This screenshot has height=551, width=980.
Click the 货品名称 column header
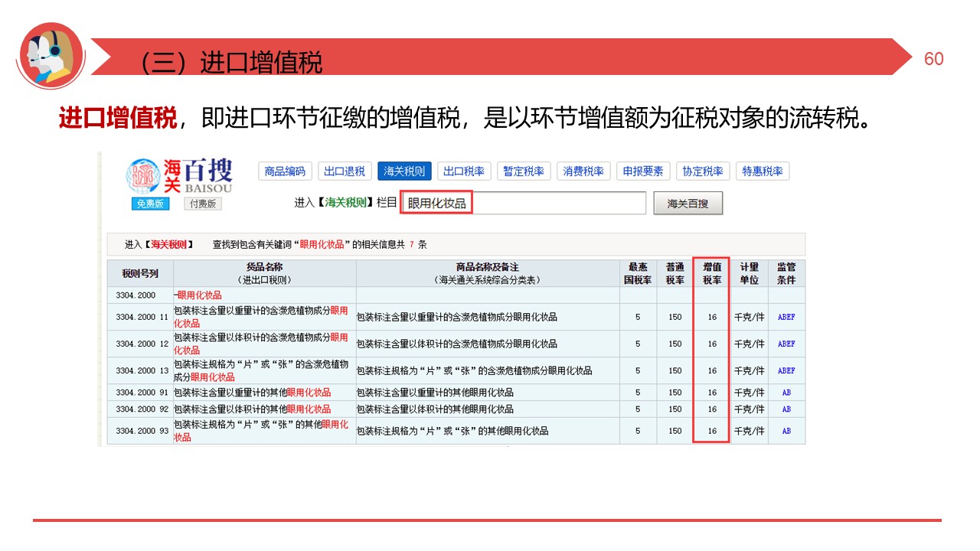pos(265,273)
